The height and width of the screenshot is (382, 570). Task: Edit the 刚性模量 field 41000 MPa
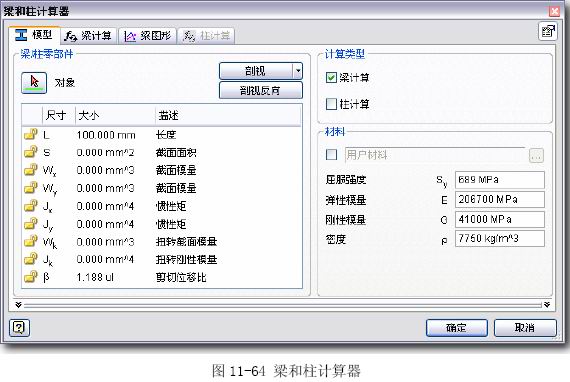[x=500, y=220]
